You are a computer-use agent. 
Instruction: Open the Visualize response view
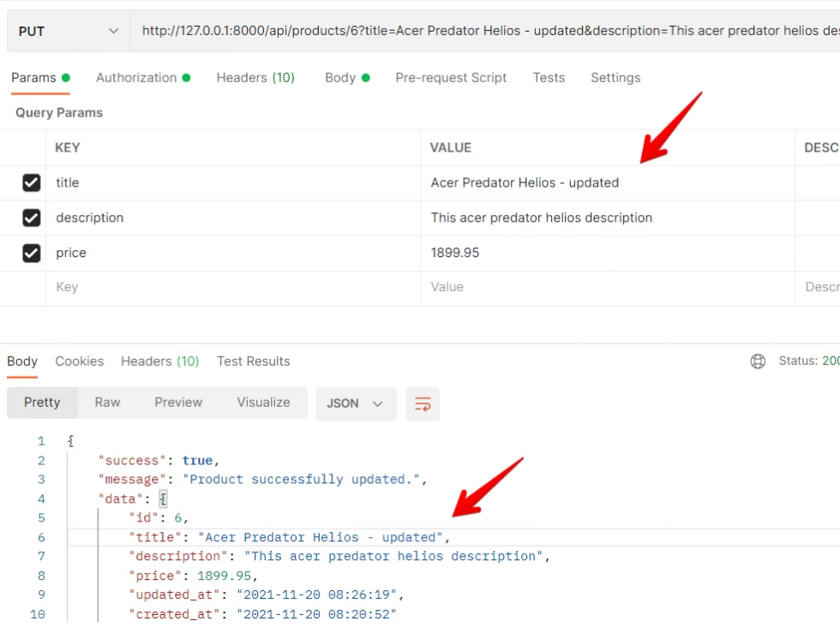pos(263,402)
